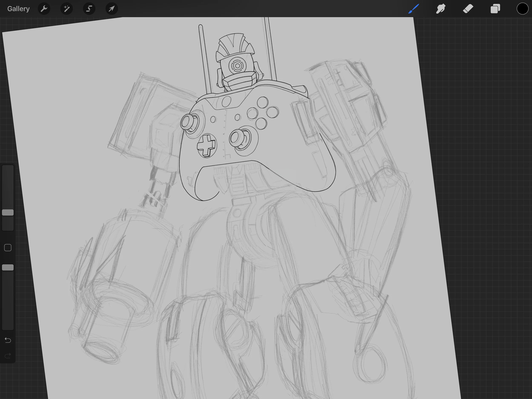Open the Layers panel
The image size is (532, 399).
(495, 9)
